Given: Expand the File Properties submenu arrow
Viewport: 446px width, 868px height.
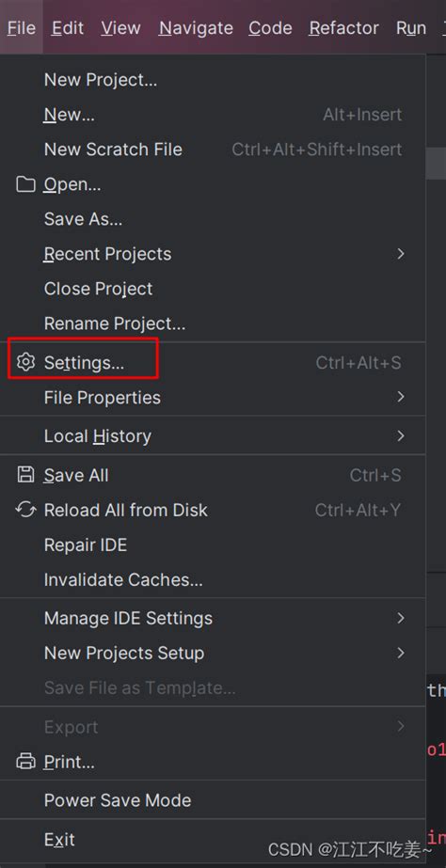Looking at the screenshot, I should pos(401,397).
